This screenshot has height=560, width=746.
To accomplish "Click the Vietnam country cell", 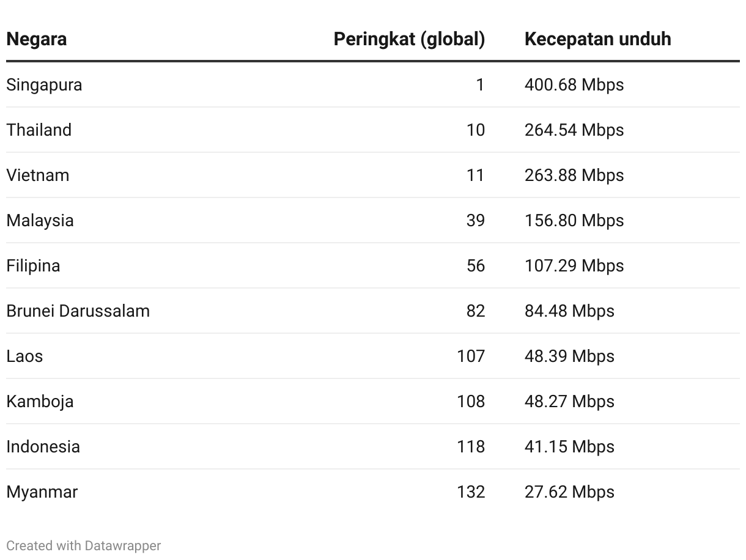I will point(38,175).
